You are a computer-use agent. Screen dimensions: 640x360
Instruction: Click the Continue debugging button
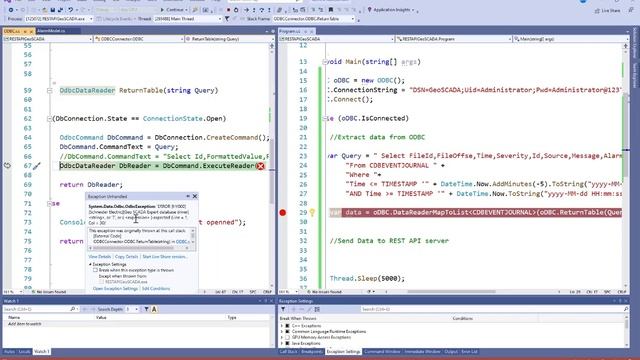pyautogui.click(x=173, y=9)
